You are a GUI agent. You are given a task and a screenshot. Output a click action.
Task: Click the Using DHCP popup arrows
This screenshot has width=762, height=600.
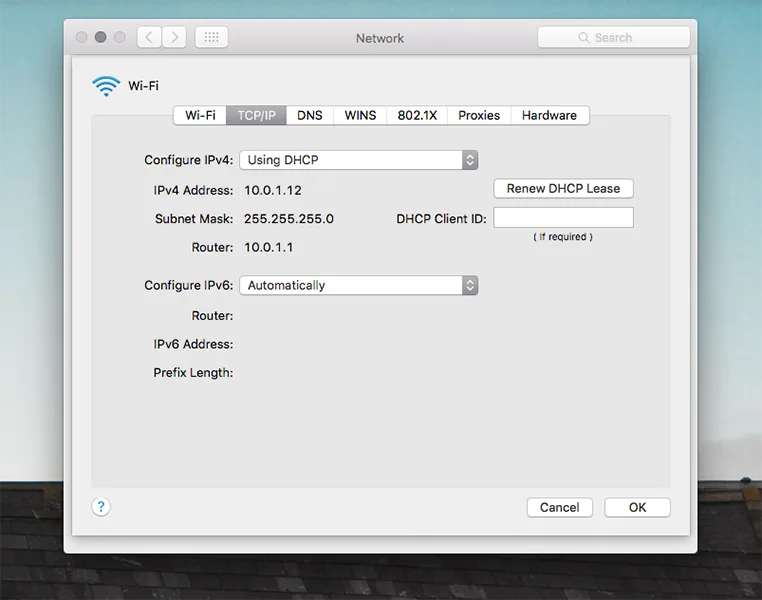pos(470,160)
